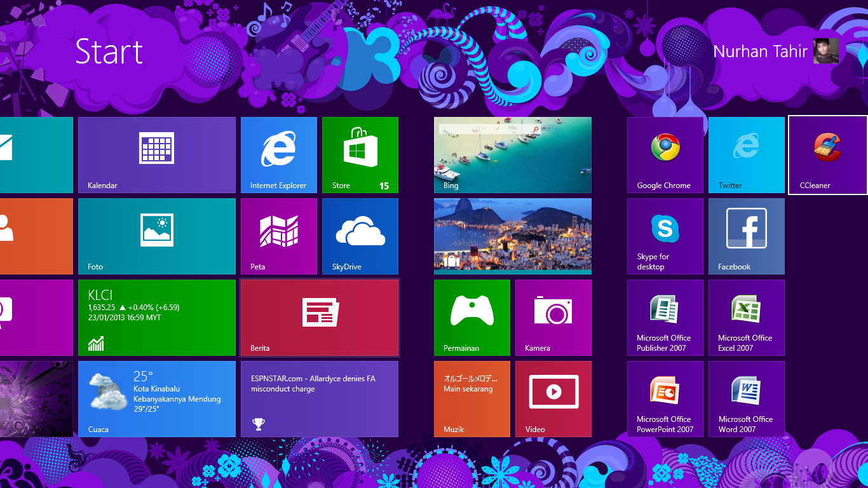This screenshot has width=868, height=488.
Task: Open the Store tile
Action: (x=360, y=155)
